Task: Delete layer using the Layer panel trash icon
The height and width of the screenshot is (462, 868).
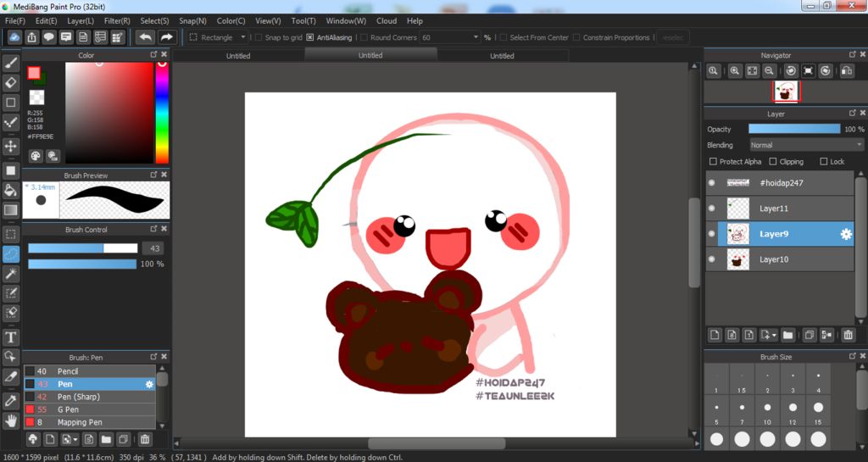Action: tap(849, 335)
